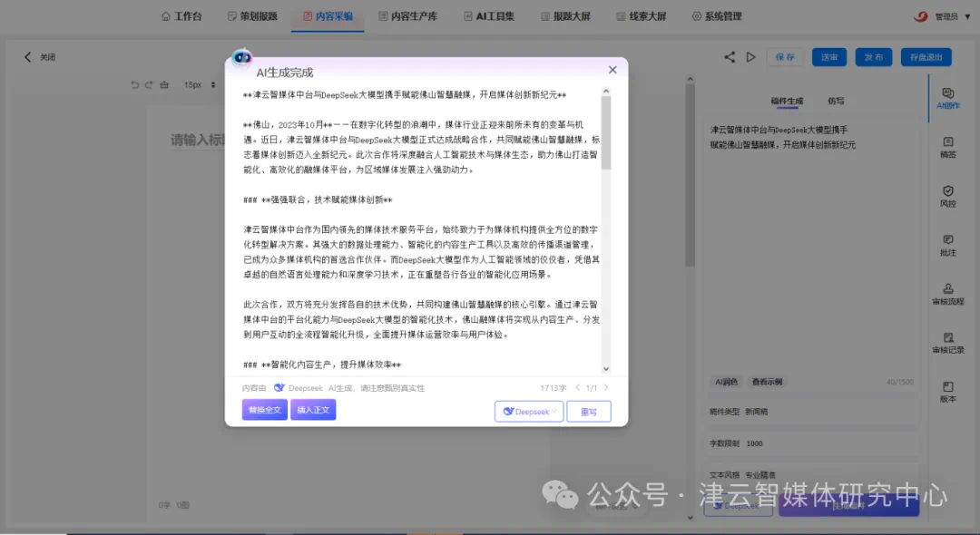Image resolution: width=980 pixels, height=535 pixels.
Task: Click 重写 to regenerate the text
Action: (x=589, y=412)
